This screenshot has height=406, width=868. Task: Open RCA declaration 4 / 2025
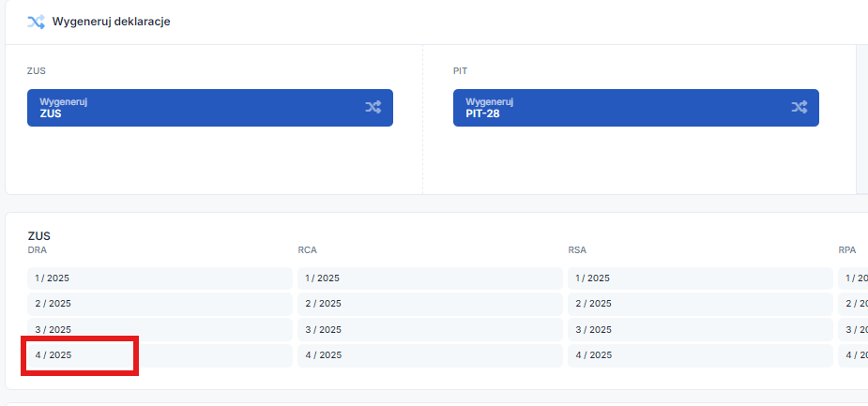[430, 355]
